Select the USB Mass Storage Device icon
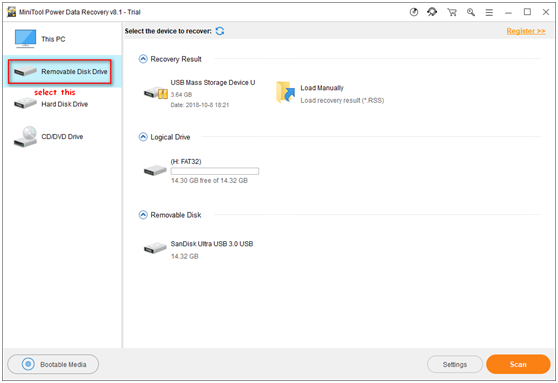558x383 pixels. click(x=156, y=93)
